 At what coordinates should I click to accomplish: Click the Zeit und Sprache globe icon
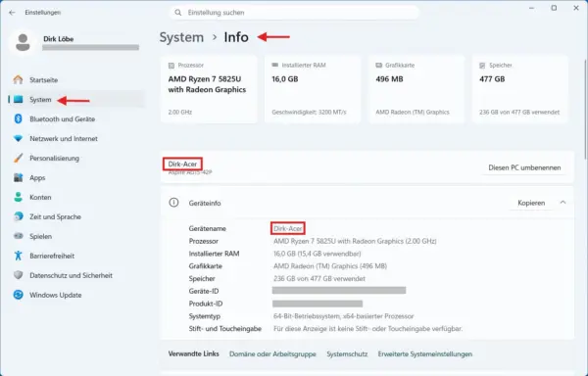point(18,216)
